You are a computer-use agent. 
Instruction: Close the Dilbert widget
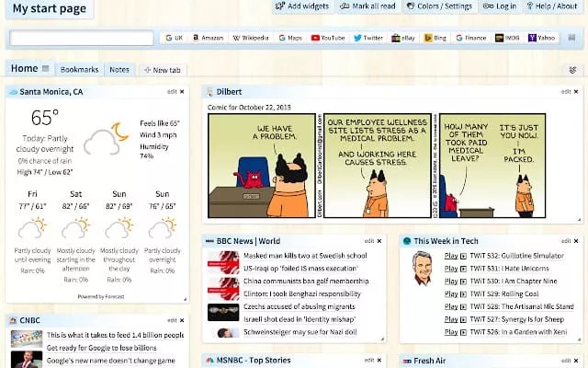pyautogui.click(x=576, y=92)
